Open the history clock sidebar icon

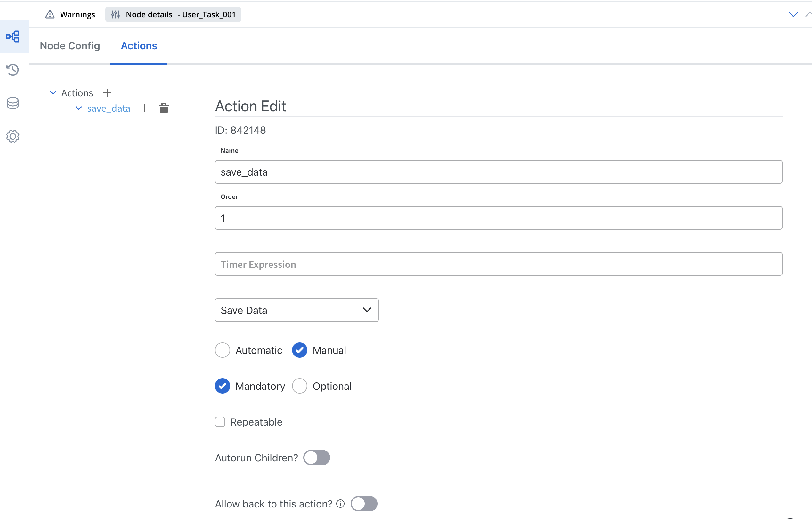pos(13,70)
